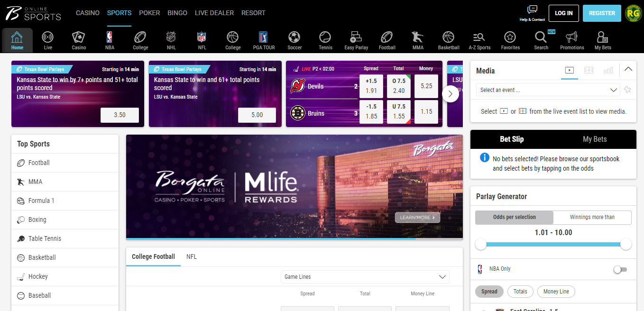
Task: Open the Select an event dropdown
Action: [x=548, y=90]
